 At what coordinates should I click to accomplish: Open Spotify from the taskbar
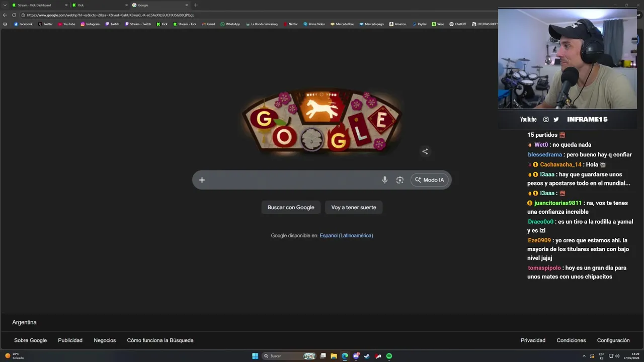389,356
